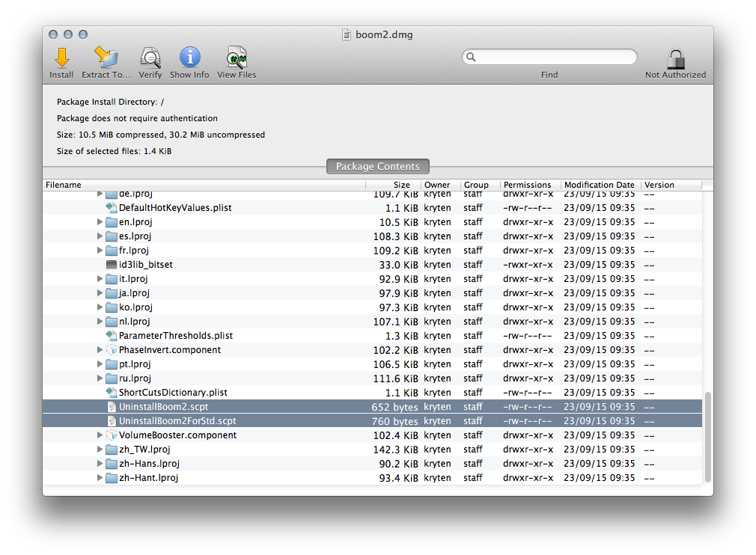Click the ko.lproj folder icon
The image size is (756, 555).
(x=112, y=307)
